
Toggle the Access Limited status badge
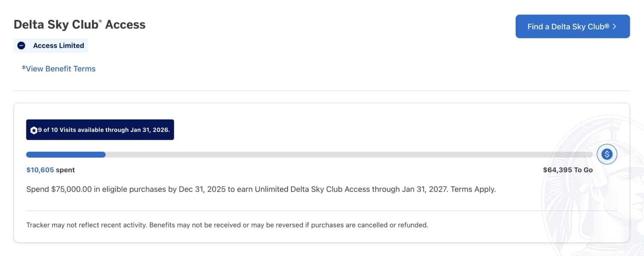tap(51, 45)
